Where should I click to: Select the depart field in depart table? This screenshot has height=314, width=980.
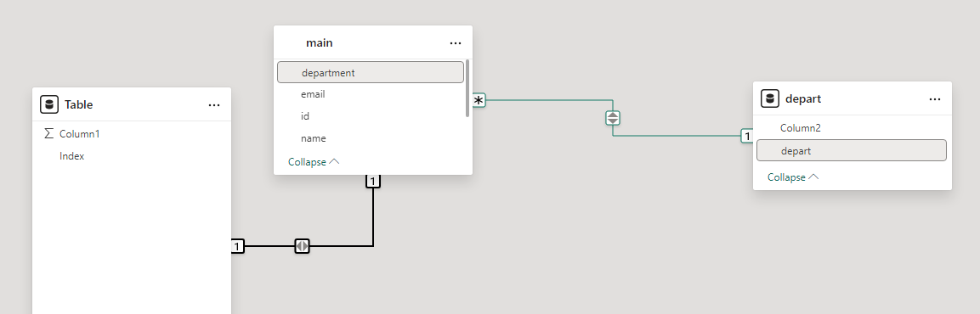[852, 150]
